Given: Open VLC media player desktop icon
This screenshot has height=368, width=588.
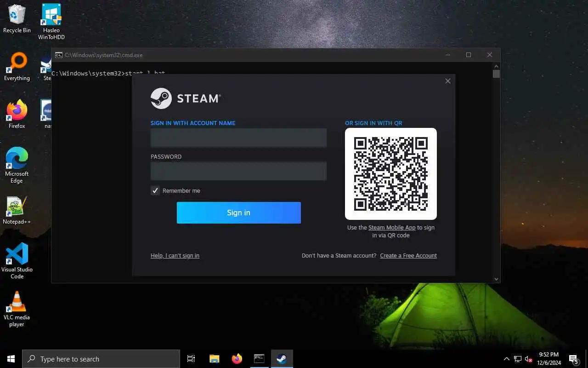Looking at the screenshot, I should [17, 309].
